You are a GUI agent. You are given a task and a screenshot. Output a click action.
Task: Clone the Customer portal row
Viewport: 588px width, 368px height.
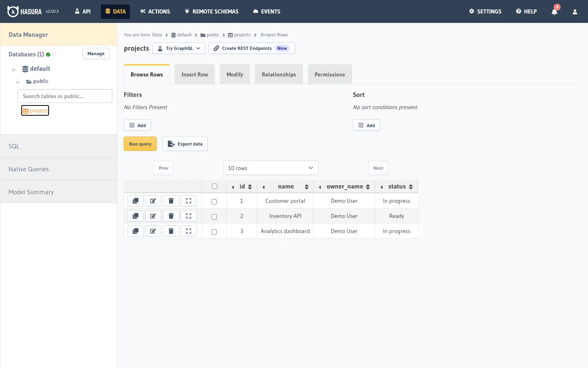click(x=136, y=201)
